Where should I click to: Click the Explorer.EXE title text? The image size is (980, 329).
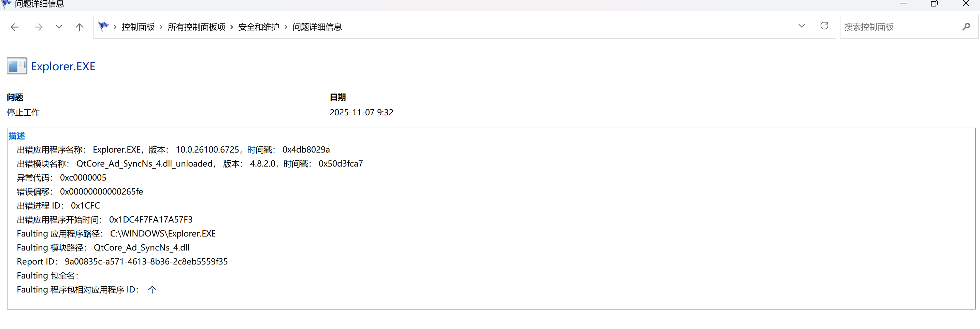(x=63, y=67)
